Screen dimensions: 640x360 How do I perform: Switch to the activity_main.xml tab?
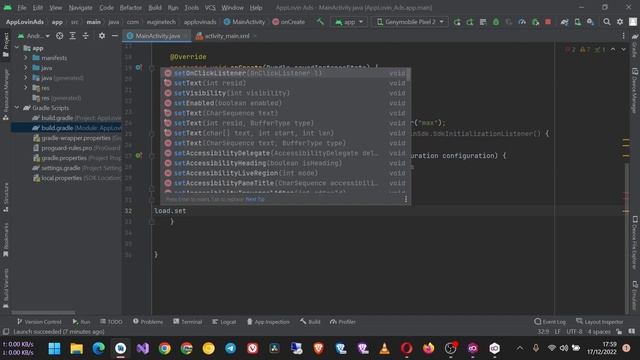tap(227, 36)
